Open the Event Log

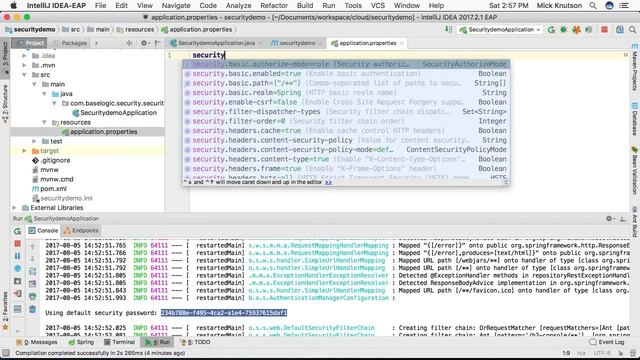click(x=607, y=342)
